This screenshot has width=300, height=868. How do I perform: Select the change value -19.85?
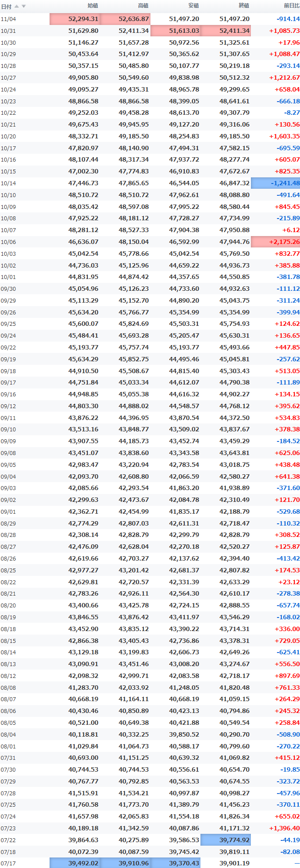[x=290, y=769]
